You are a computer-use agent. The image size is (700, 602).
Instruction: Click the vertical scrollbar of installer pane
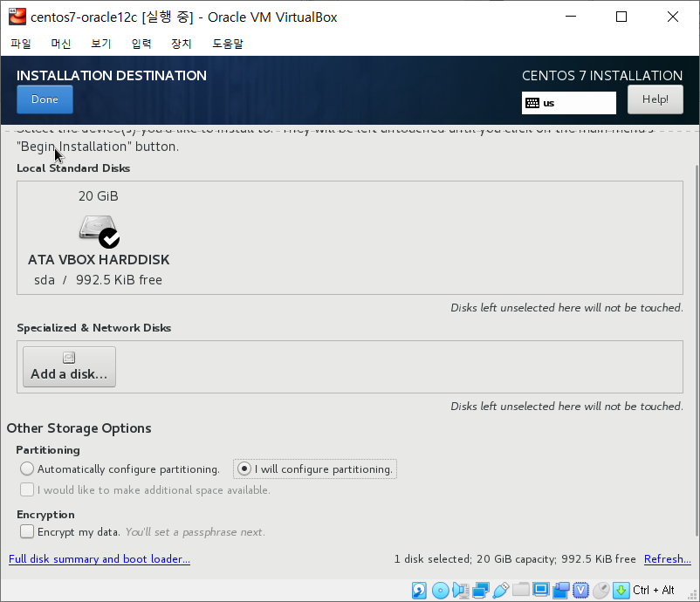697,351
